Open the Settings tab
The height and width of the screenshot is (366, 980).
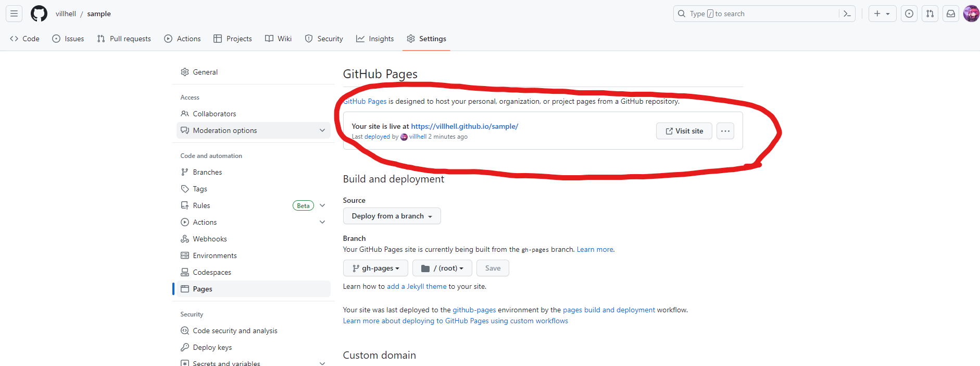coord(426,39)
